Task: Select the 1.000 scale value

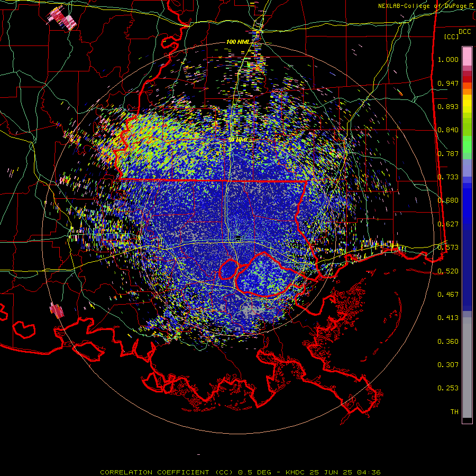Action: pos(448,59)
